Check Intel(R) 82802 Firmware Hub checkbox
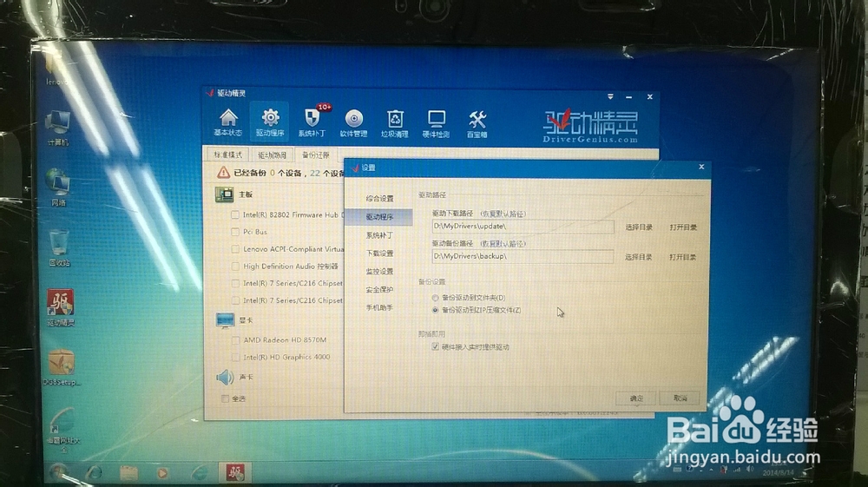 [x=234, y=214]
